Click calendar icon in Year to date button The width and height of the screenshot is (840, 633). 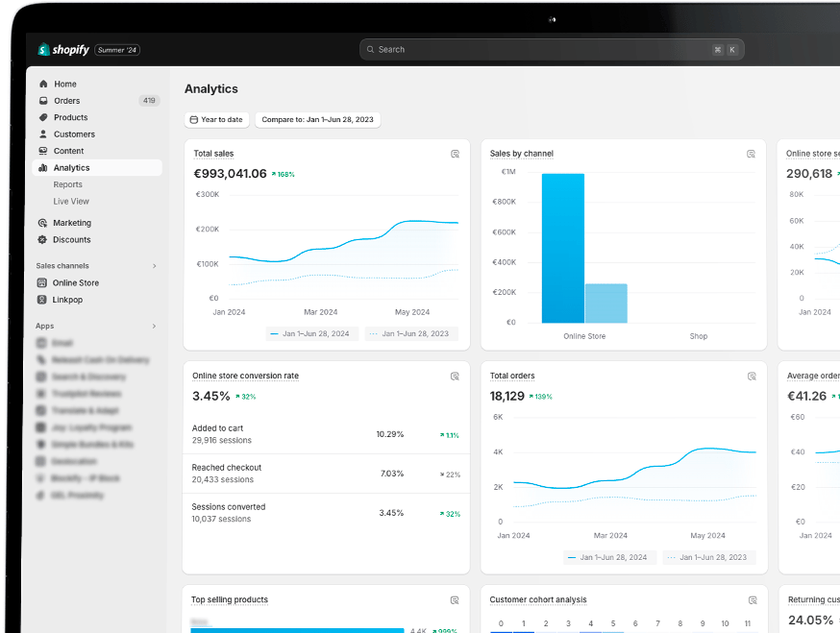[194, 119]
